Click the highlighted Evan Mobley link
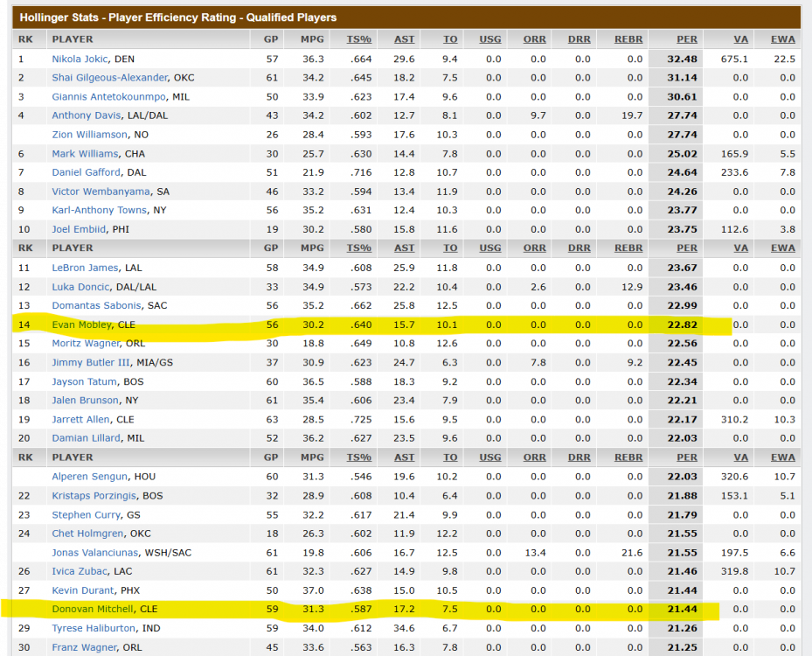 pyautogui.click(x=82, y=325)
